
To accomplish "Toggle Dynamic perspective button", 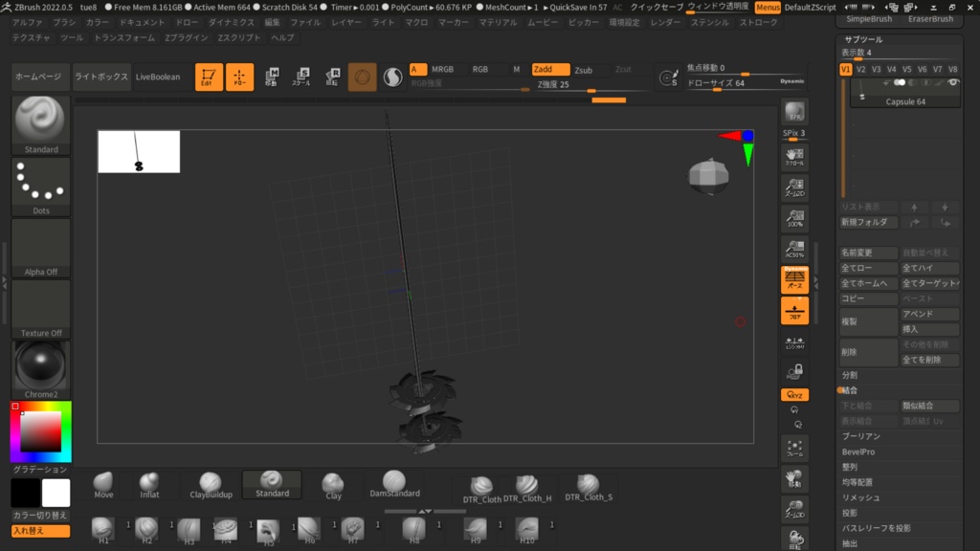I will pyautogui.click(x=794, y=279).
